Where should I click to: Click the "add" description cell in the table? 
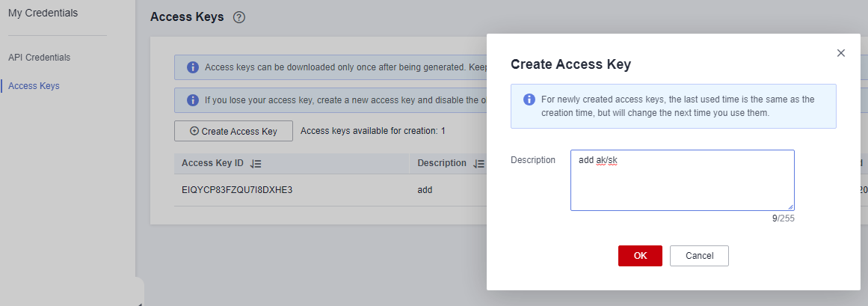pyautogui.click(x=425, y=189)
